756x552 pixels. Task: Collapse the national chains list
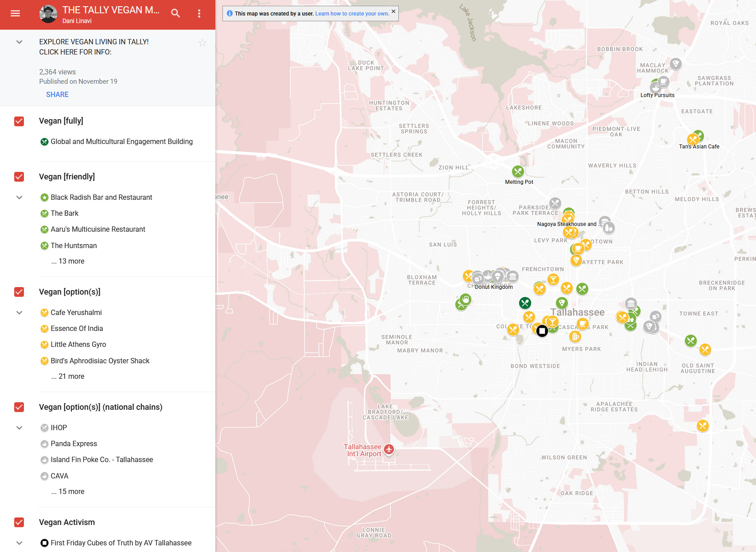pos(19,428)
